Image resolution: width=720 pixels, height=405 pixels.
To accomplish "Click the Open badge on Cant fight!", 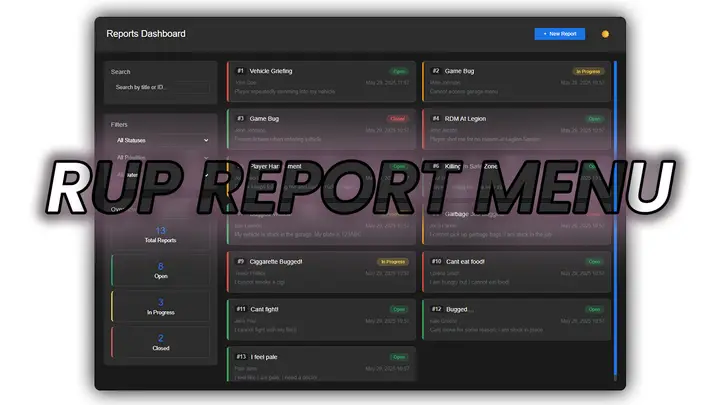I will [x=399, y=309].
